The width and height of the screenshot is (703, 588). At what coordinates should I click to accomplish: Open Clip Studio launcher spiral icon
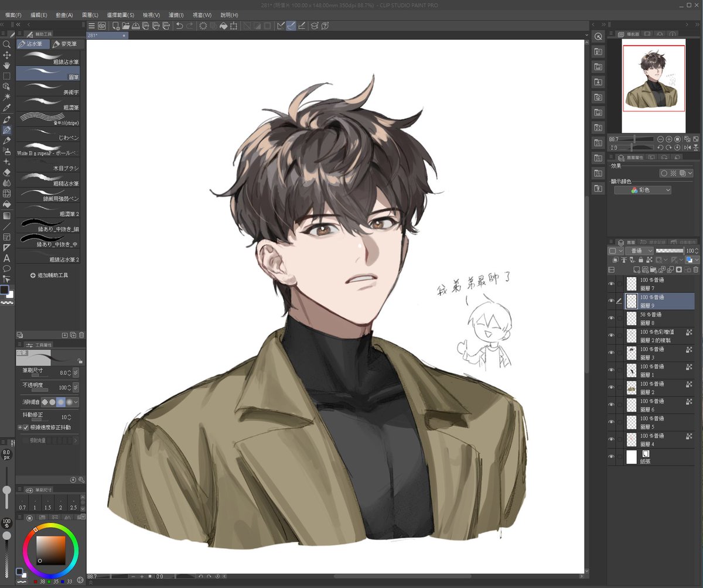(102, 26)
